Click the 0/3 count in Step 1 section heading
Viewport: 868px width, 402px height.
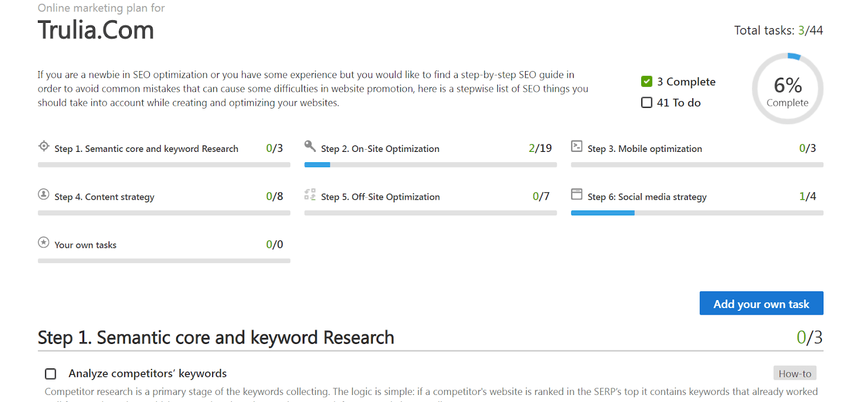tap(809, 337)
